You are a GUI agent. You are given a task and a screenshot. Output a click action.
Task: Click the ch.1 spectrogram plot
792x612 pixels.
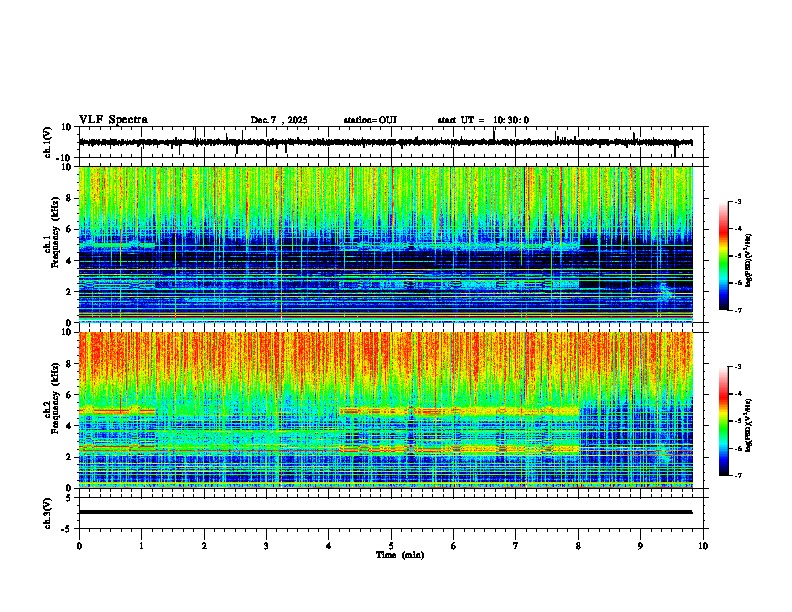tap(386, 244)
